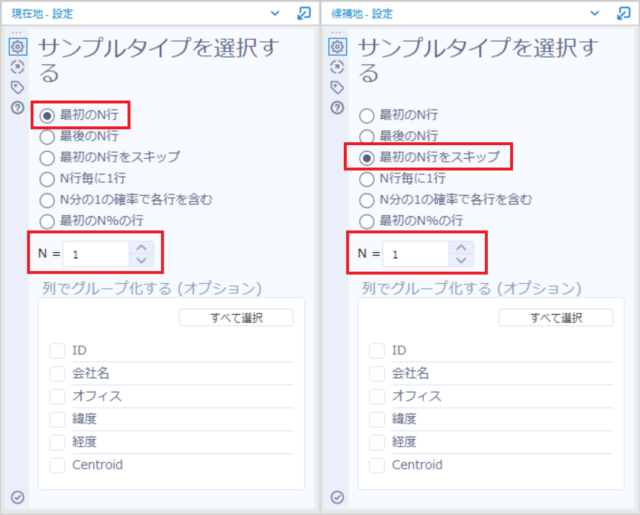
Task: Decrease N value in 候補地 panel
Action: [x=461, y=260]
